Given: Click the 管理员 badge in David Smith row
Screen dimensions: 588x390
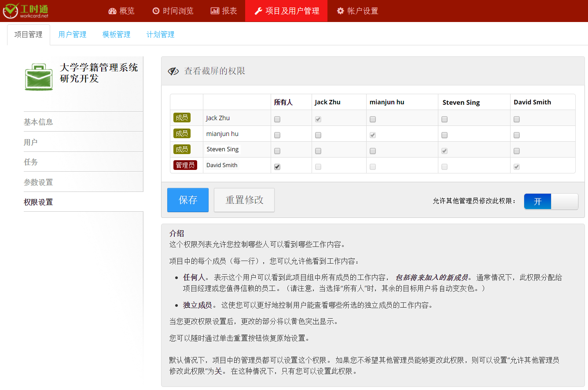Looking at the screenshot, I should [x=185, y=166].
